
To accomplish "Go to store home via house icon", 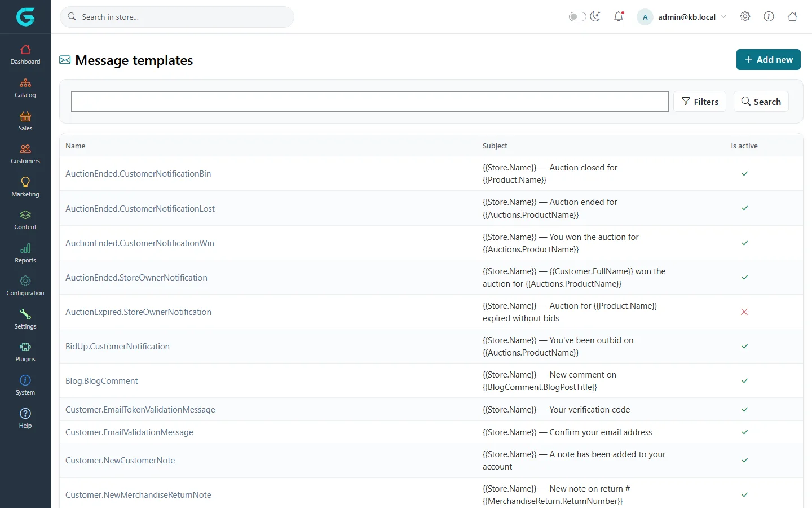I will (792, 17).
